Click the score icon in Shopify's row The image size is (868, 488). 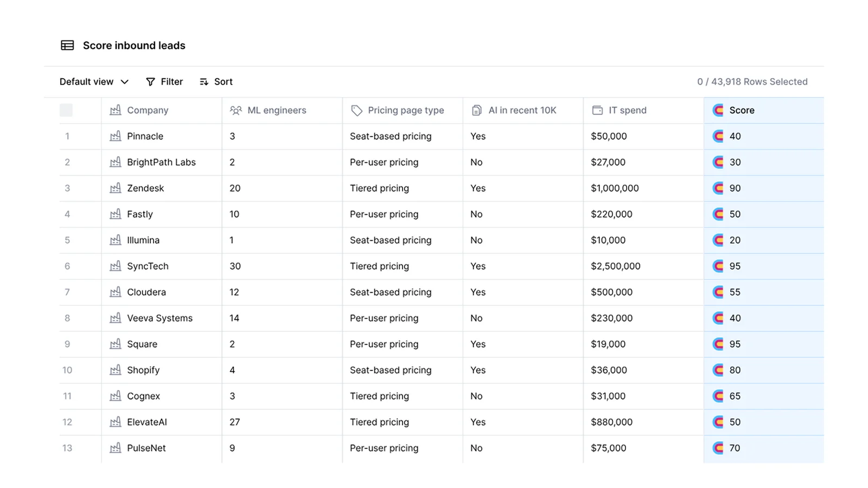point(718,370)
